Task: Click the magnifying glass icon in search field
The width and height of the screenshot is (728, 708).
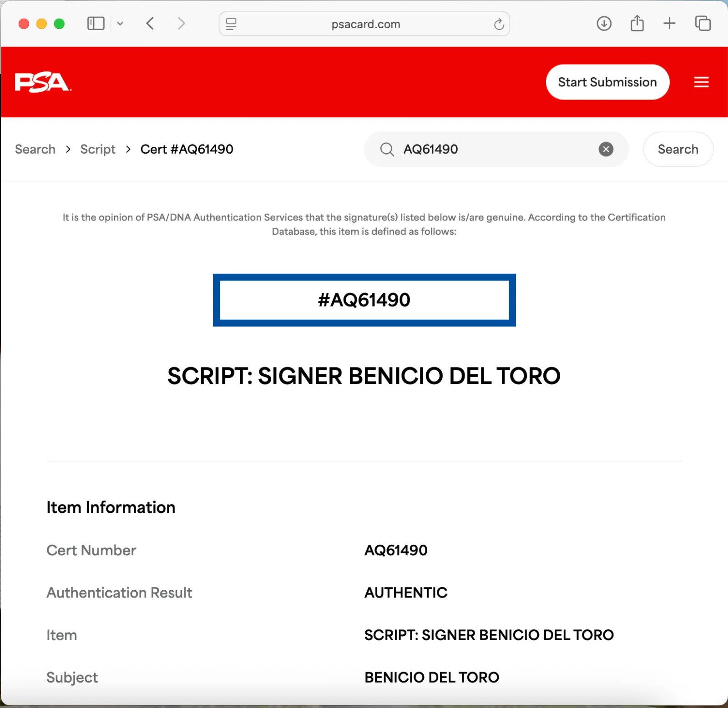Action: [x=387, y=149]
